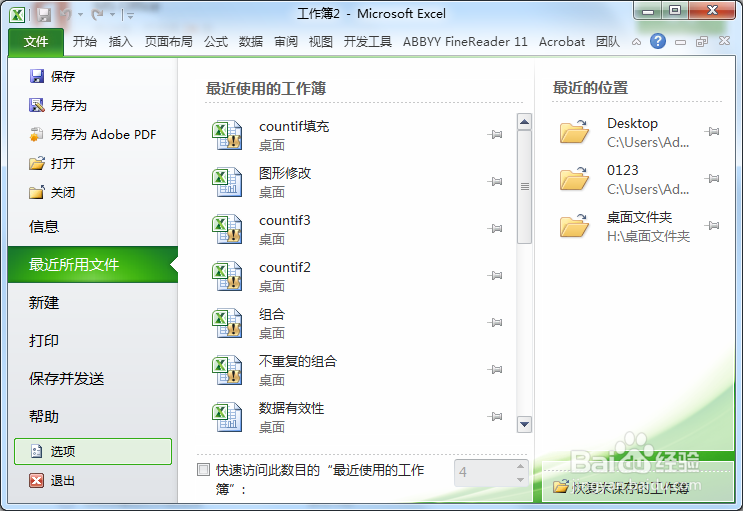Click scroll up arrow of recent workbooks list
The width and height of the screenshot is (743, 511).
(x=524, y=122)
